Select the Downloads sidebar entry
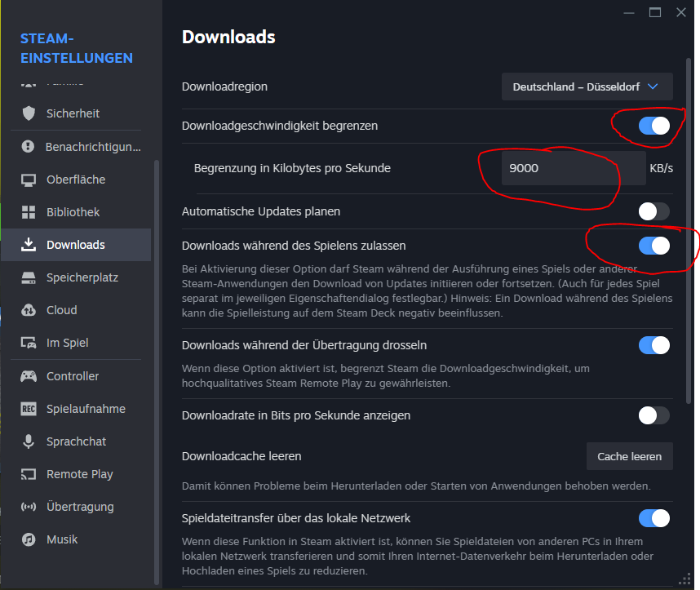Viewport: 700px width, 590px height. click(76, 245)
